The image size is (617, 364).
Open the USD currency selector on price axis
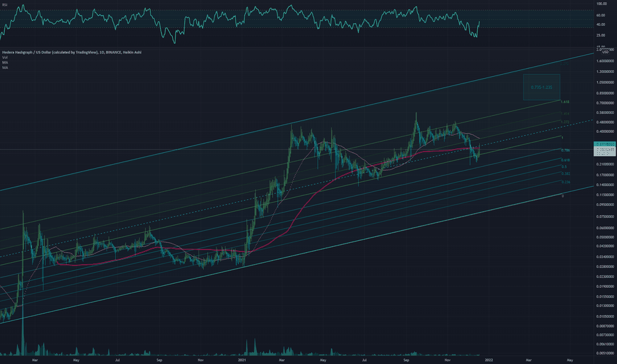pyautogui.click(x=605, y=52)
